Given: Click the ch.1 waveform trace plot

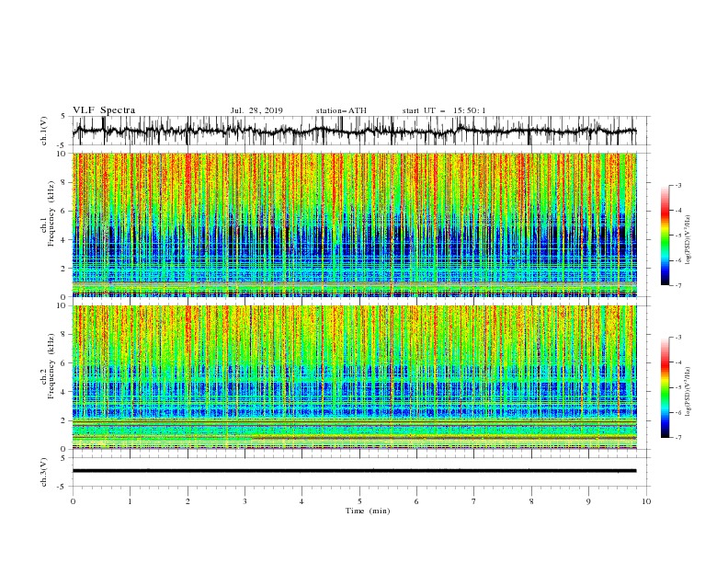Looking at the screenshot, I should [x=355, y=131].
